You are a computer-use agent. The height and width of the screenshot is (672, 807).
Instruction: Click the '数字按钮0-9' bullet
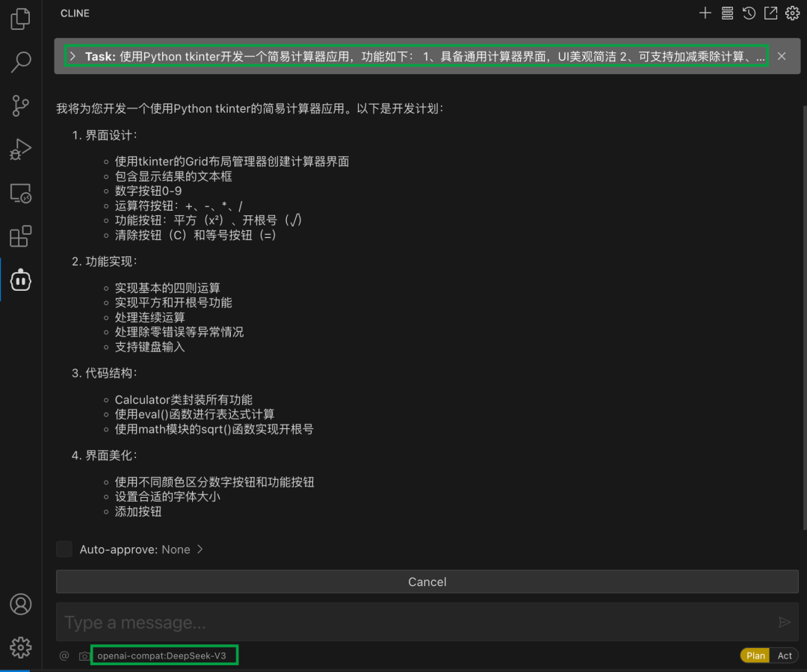point(148,191)
